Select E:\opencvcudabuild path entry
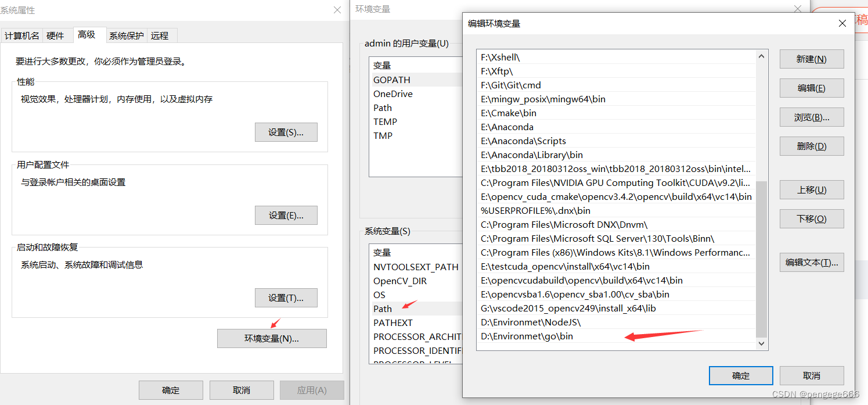Screen dimensions: 868x405 pos(617,280)
